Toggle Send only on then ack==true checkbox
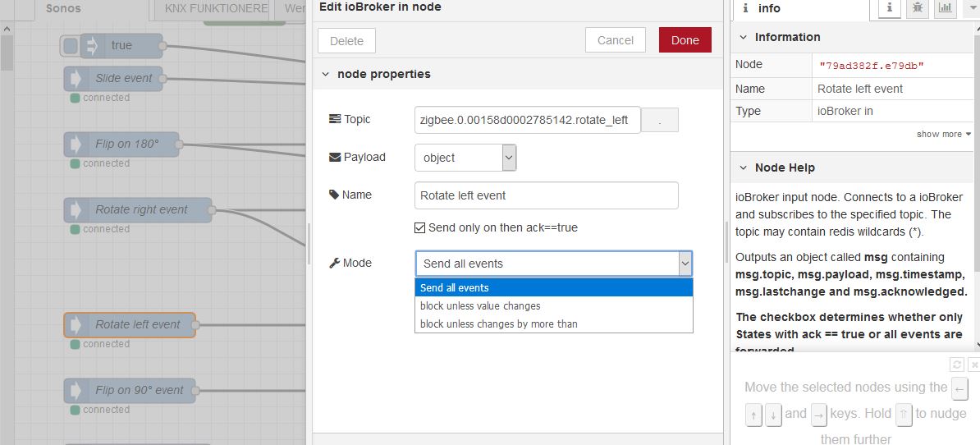This screenshot has width=980, height=445. pyautogui.click(x=420, y=228)
